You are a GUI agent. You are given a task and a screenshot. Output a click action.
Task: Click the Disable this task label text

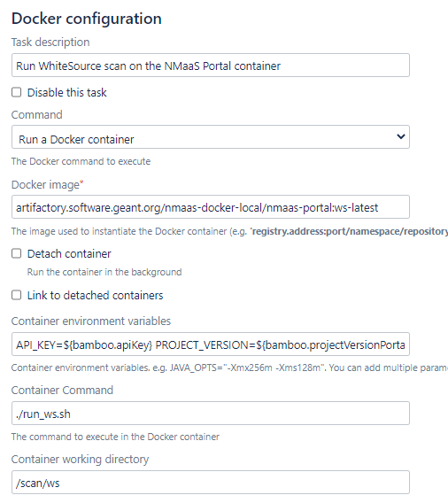[x=67, y=93]
